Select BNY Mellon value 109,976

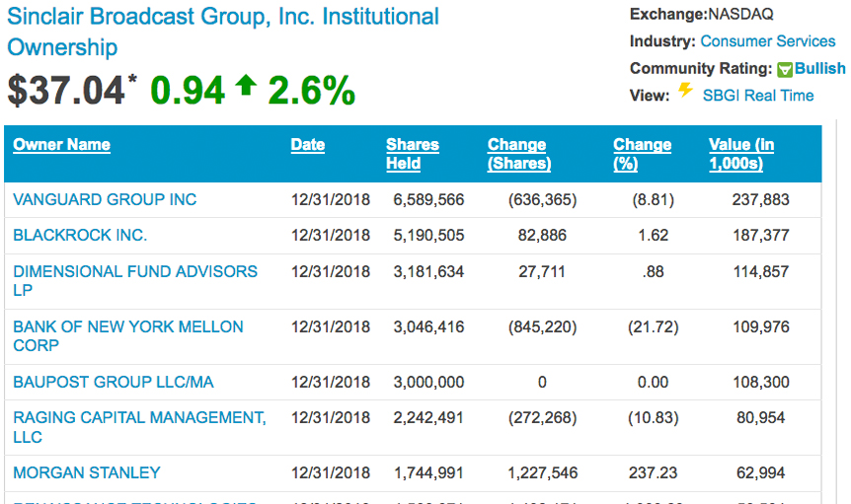761,326
